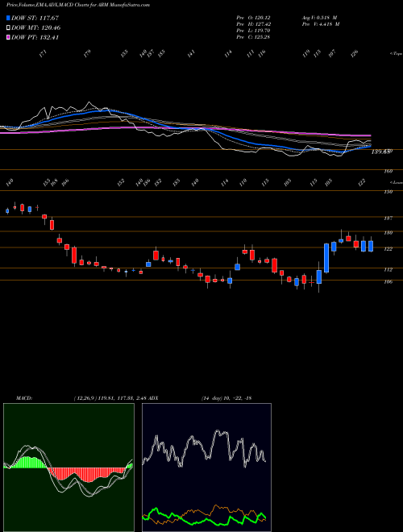Click the 106 price axis label
This screenshot has height=532, width=403.
point(388,281)
